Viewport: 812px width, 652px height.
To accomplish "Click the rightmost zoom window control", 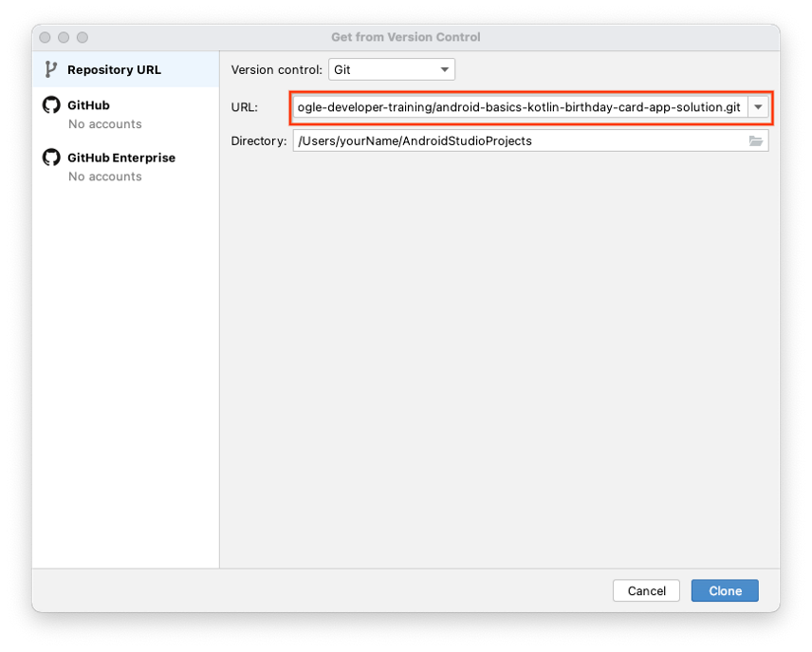I will coord(83,37).
